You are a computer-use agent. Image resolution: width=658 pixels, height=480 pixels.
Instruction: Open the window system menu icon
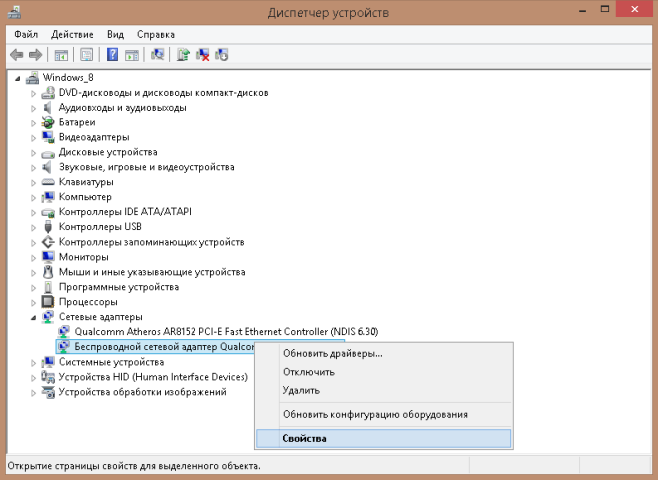point(15,12)
